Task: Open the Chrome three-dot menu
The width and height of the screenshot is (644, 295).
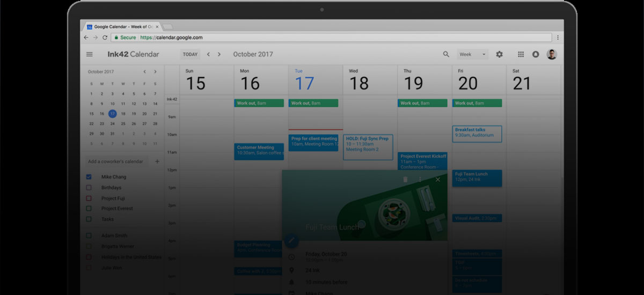Action: pyautogui.click(x=558, y=38)
